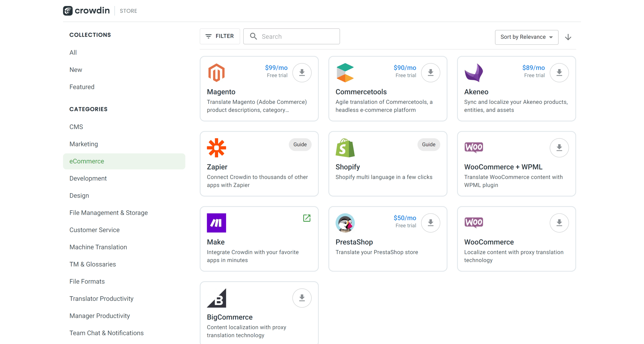Viewport: 644px width, 344px height.
Task: Click the All collections link
Action: (73, 52)
